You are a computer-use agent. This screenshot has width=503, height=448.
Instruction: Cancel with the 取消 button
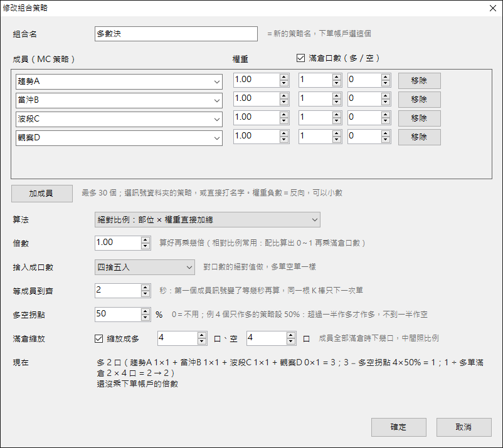tap(464, 427)
